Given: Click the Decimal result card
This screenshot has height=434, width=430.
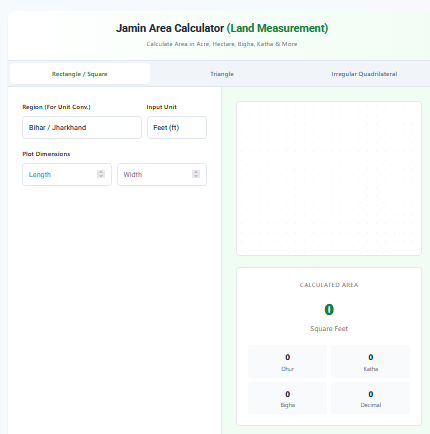Looking at the screenshot, I should tap(371, 398).
